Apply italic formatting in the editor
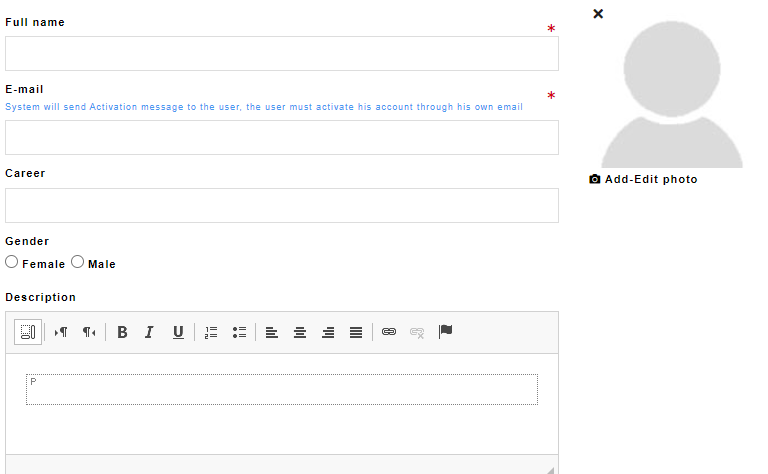Viewport: 768px width, 474px height. pyautogui.click(x=150, y=332)
